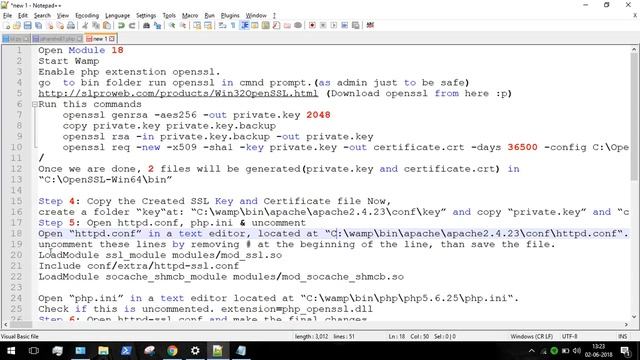Viewport: 640px width, 360px height.
Task: Open the Edit menu
Action: pyautogui.click(x=23, y=16)
